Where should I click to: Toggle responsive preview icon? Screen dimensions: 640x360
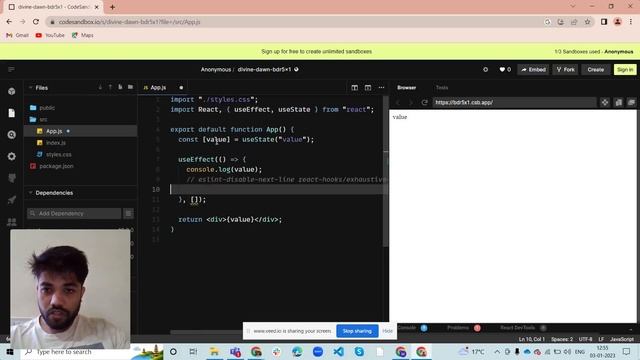tap(618, 102)
